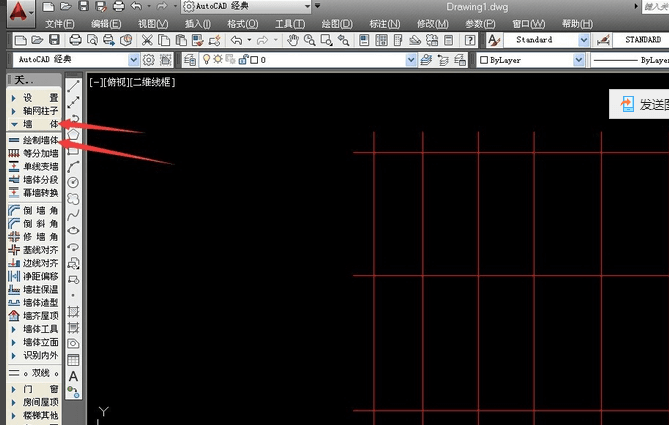Select the Revision Cloud tool

pyautogui.click(x=73, y=199)
